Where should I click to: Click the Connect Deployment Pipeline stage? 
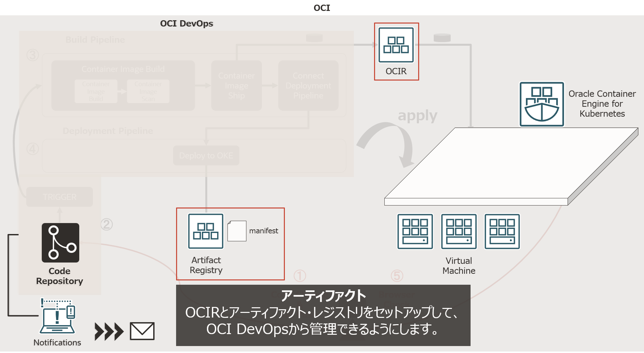point(308,86)
